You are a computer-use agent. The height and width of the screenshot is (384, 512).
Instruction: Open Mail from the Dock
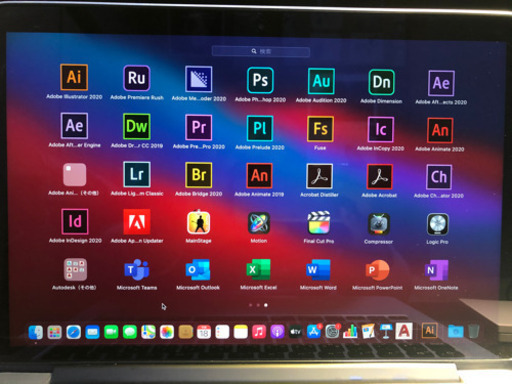click(x=92, y=332)
